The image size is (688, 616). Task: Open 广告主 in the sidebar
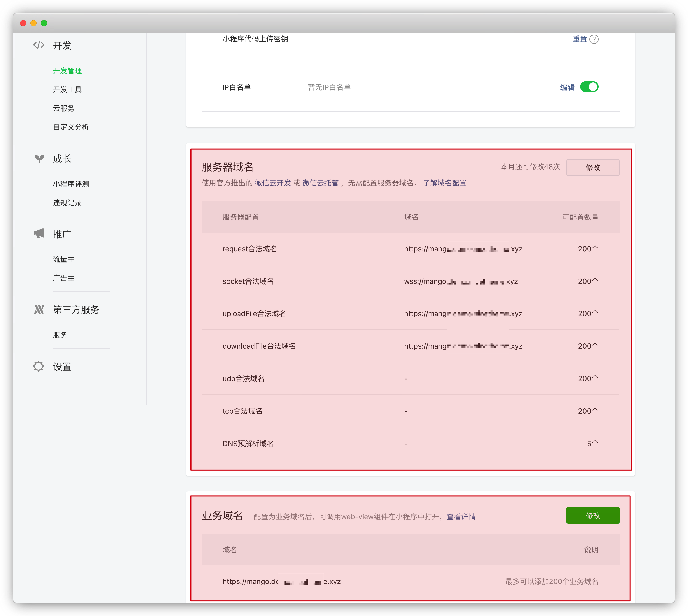coord(64,278)
